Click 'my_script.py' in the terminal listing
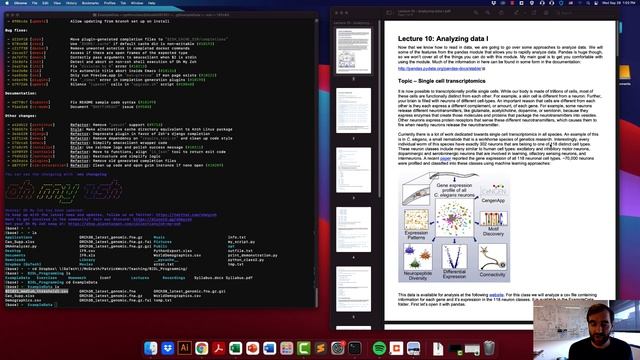 (x=241, y=242)
